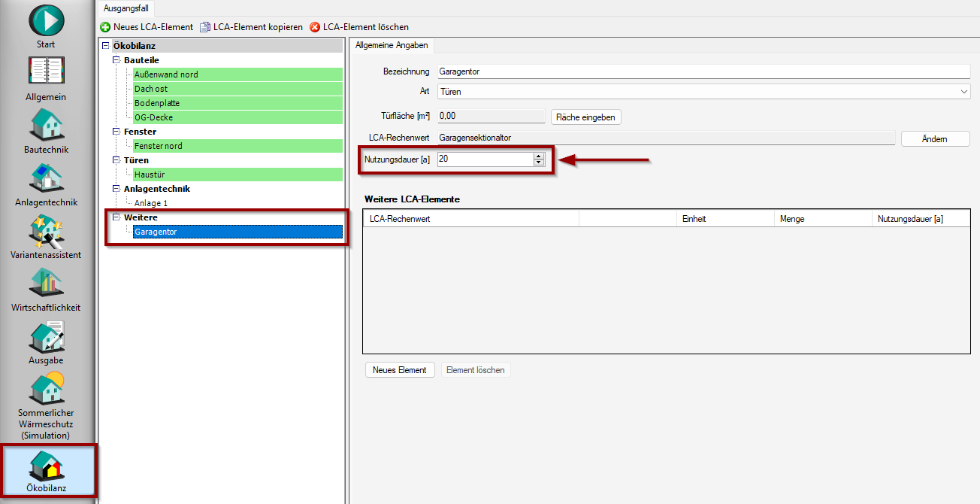Open the Wirtschaftlichkeit module icon
The image size is (980, 504).
(x=47, y=283)
